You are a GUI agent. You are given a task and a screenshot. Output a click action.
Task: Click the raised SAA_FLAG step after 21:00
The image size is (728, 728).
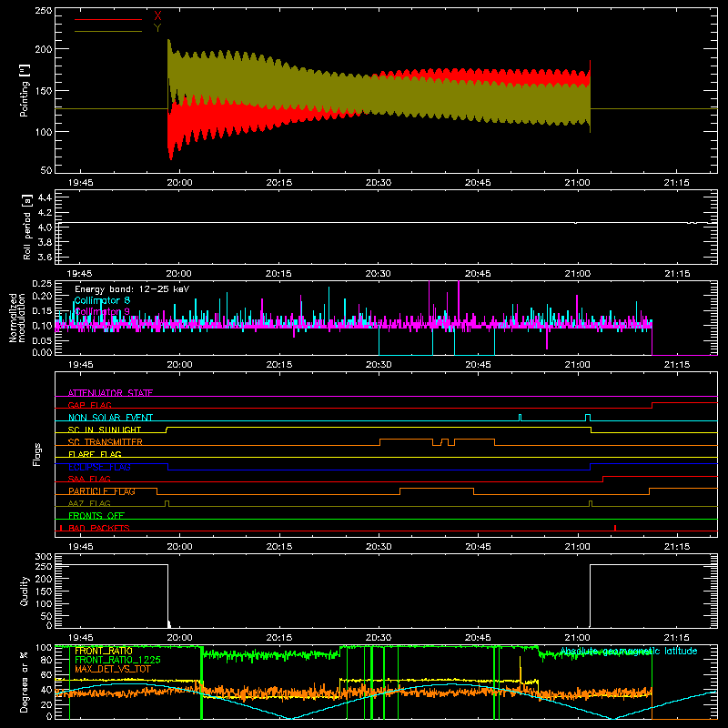[661, 476]
